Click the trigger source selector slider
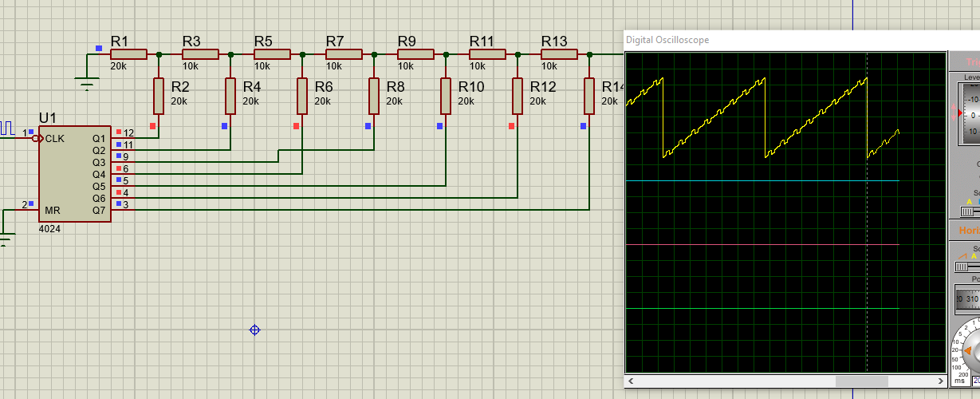Viewport: 980px width, 399px height. coord(970,211)
